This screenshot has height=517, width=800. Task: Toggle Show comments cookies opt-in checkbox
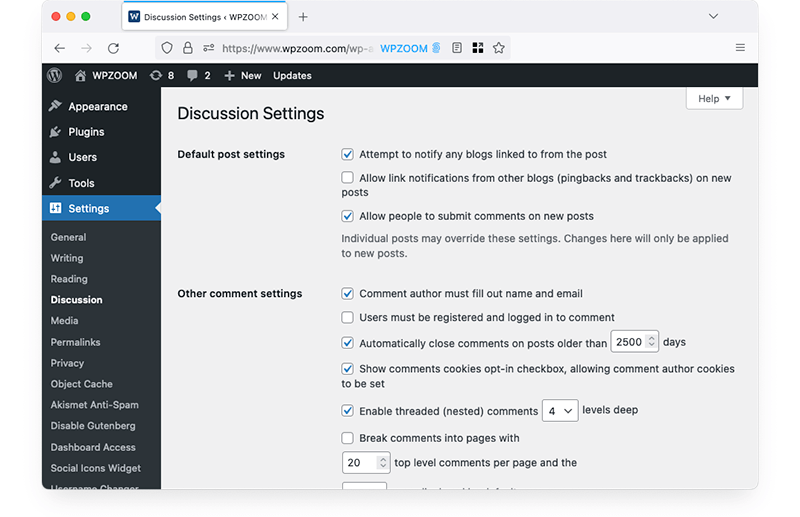pyautogui.click(x=347, y=368)
